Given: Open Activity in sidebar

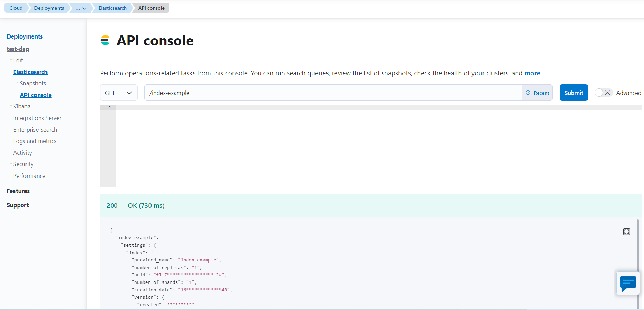Looking at the screenshot, I should [22, 153].
